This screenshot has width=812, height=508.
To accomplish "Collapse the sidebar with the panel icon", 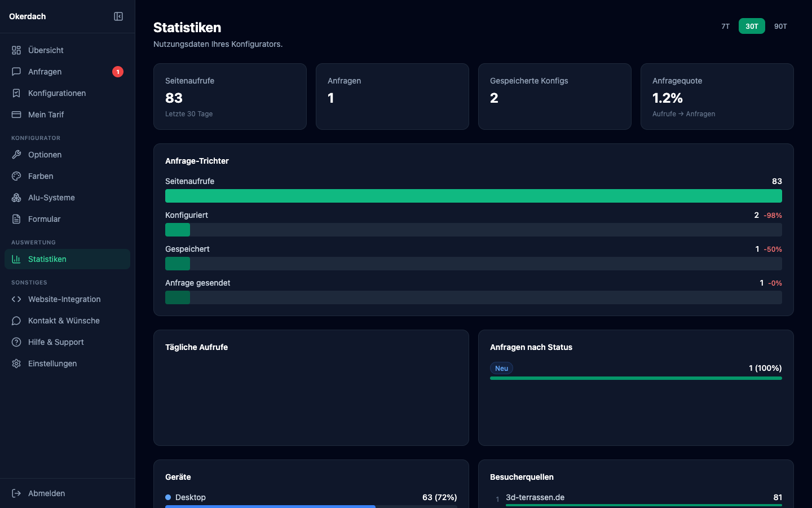I will [118, 16].
